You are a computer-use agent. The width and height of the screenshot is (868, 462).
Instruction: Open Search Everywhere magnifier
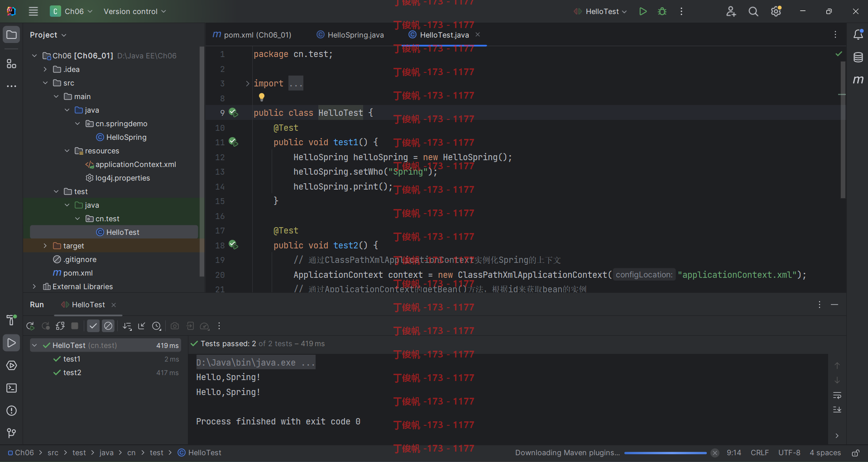753,11
